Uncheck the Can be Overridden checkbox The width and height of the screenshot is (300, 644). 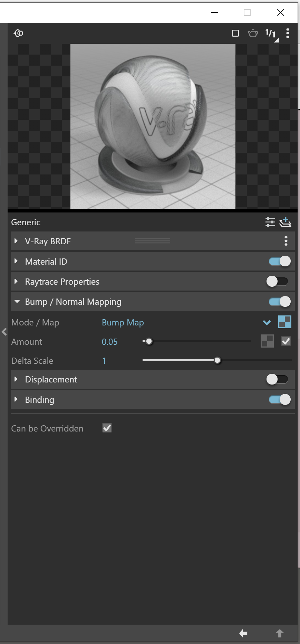[x=107, y=428]
